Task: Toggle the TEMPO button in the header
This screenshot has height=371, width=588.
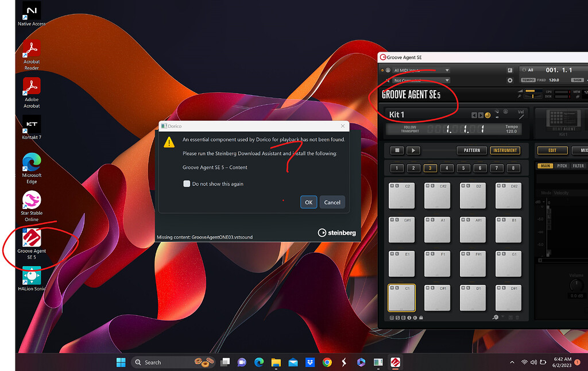Action: point(528,80)
